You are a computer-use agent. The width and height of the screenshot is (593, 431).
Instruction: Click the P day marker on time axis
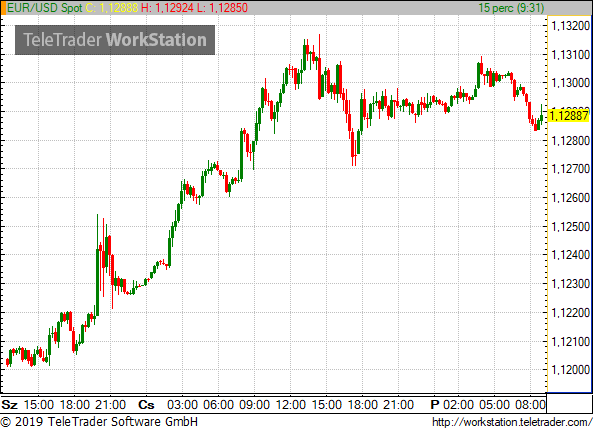point(435,405)
